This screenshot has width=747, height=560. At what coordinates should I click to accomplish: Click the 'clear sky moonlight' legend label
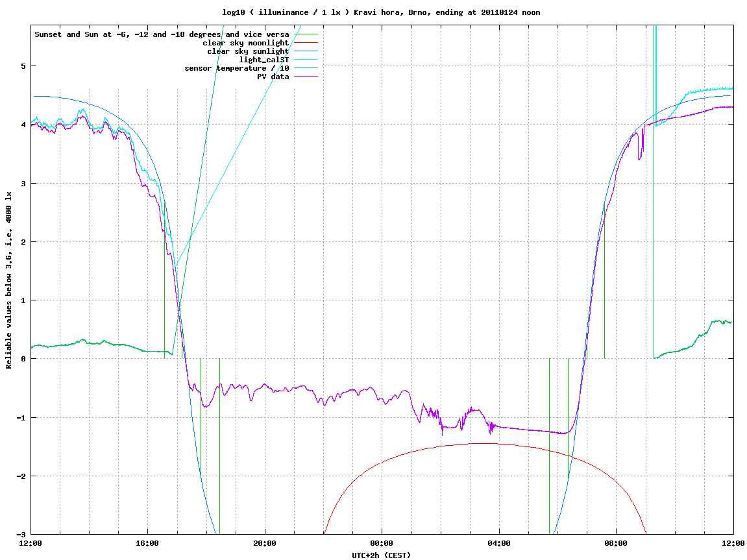pos(246,43)
